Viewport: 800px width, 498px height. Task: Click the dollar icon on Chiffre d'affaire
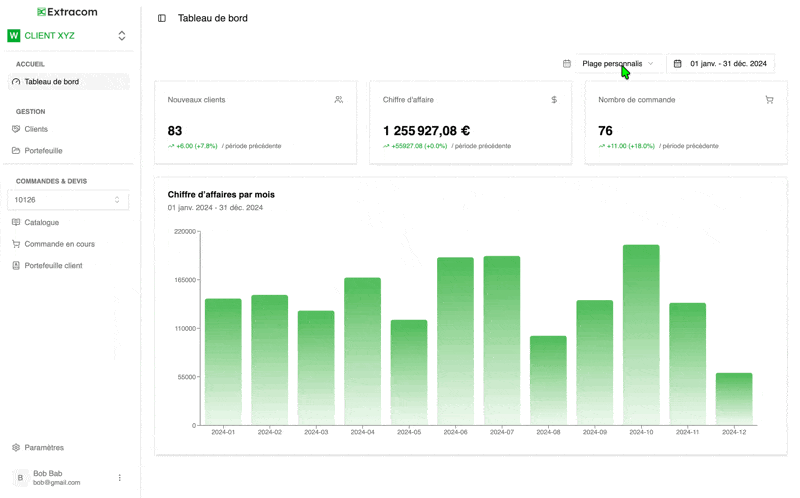[x=554, y=100]
